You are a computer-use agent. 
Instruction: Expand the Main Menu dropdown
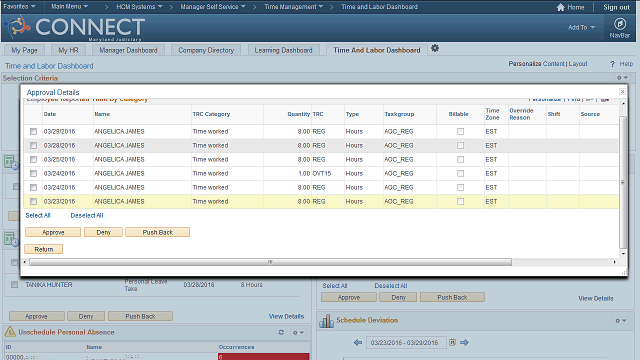point(69,7)
